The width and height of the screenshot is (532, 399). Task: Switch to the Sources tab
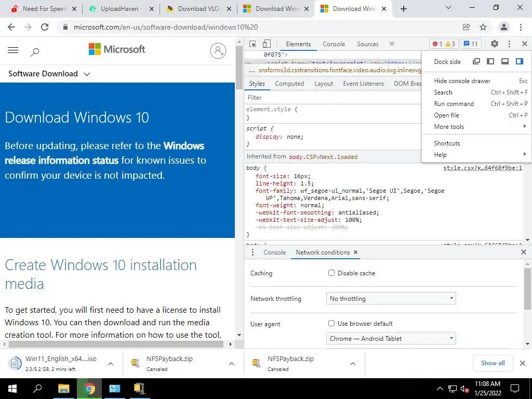(x=368, y=44)
